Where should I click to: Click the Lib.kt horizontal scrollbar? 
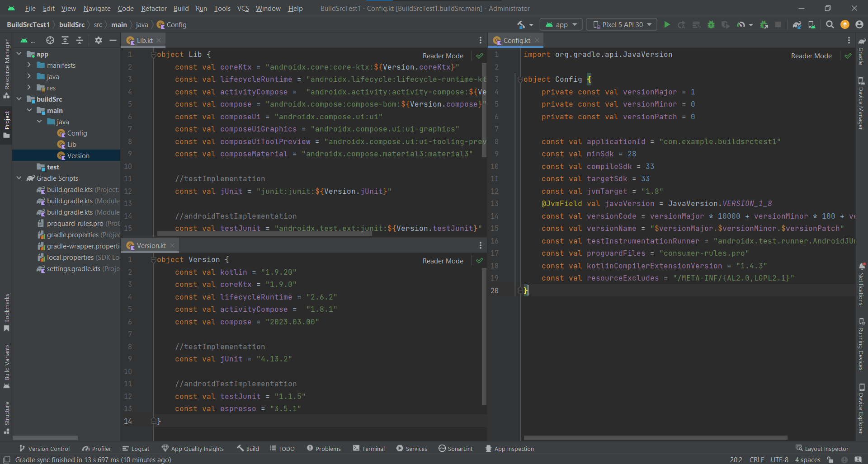tap(264, 234)
